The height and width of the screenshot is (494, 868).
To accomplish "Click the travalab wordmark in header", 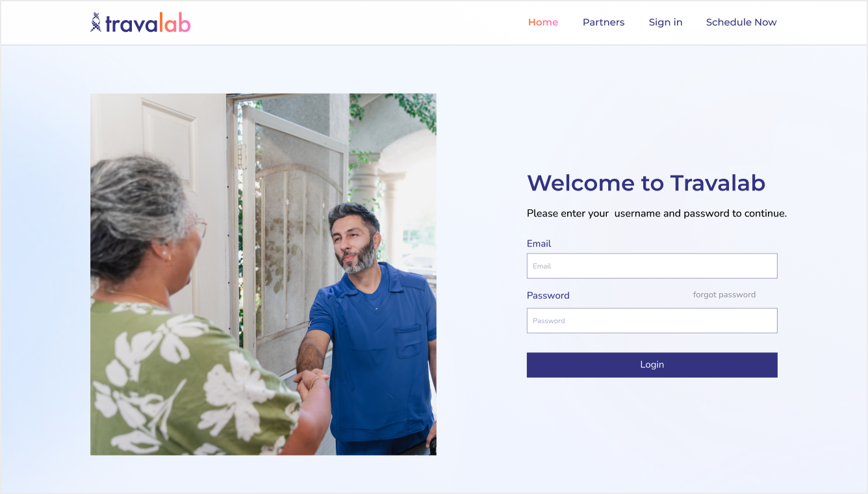I will click(x=148, y=23).
